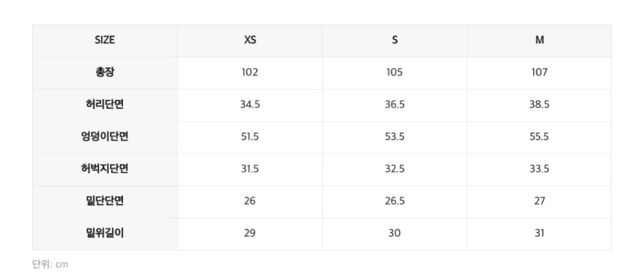Click the S 밑위길이 value 30
644x272 pixels.
394,233
